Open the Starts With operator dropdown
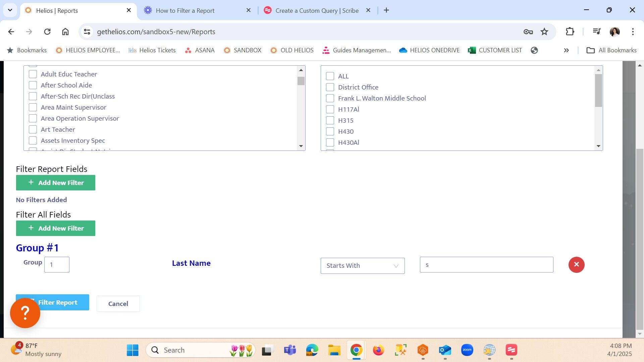The height and width of the screenshot is (362, 644). (362, 266)
